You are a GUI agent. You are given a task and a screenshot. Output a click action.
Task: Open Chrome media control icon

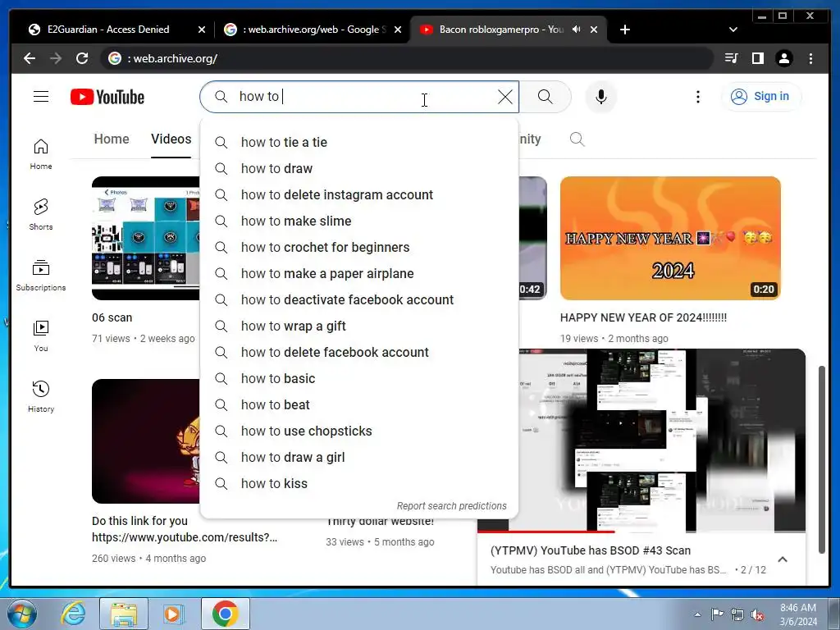point(731,58)
